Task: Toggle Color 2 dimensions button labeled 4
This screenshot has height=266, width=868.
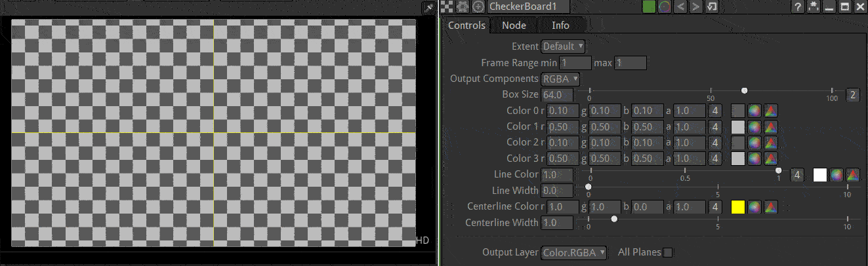Action: tap(716, 142)
